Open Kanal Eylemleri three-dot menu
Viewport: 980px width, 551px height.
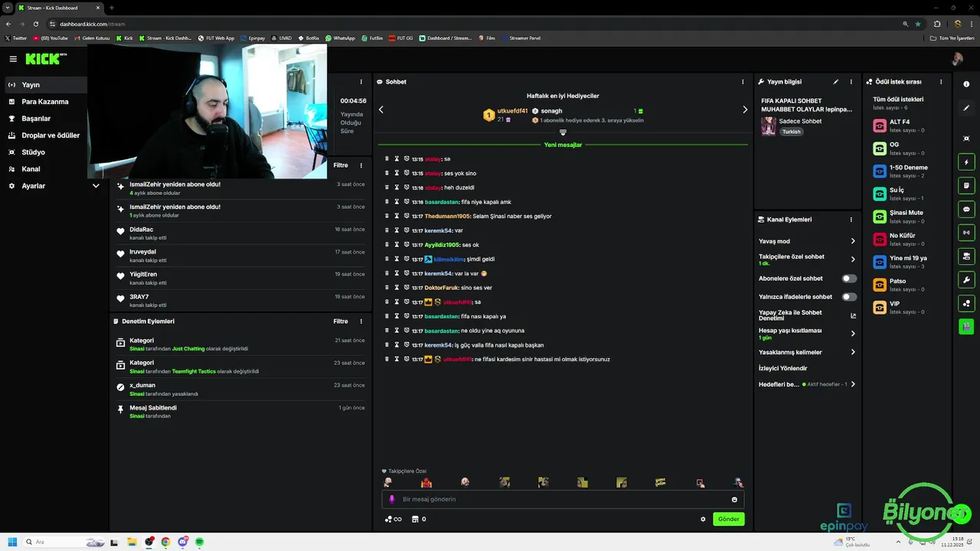(x=851, y=220)
